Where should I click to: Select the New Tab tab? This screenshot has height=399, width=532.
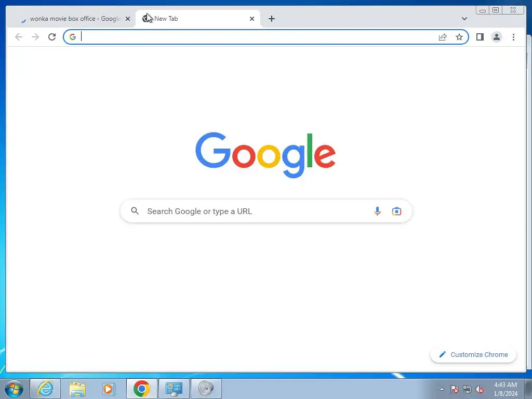tap(197, 19)
